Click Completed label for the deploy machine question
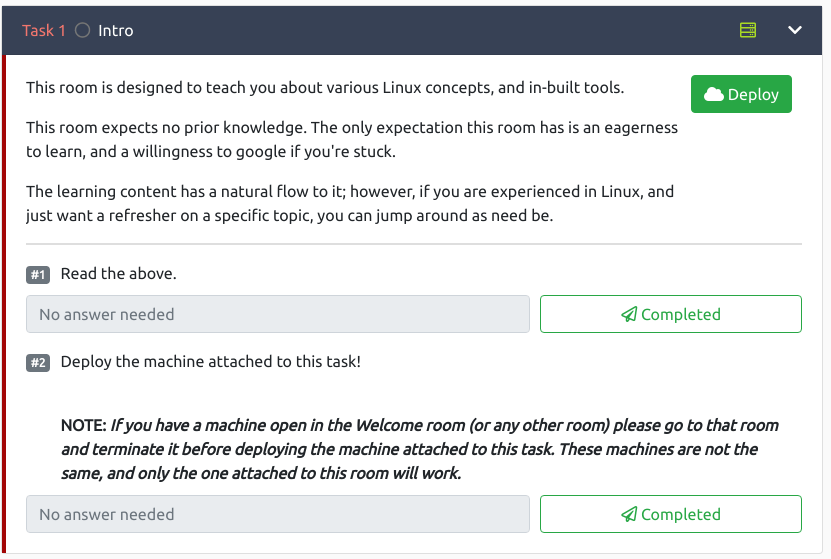The height and width of the screenshot is (559, 831). 680,514
